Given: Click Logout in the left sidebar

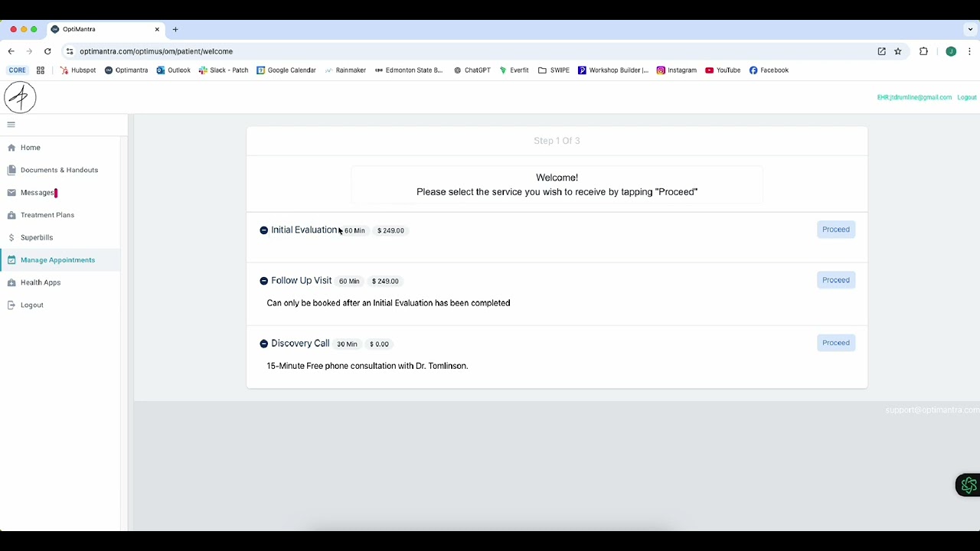Looking at the screenshot, I should pos(32,305).
